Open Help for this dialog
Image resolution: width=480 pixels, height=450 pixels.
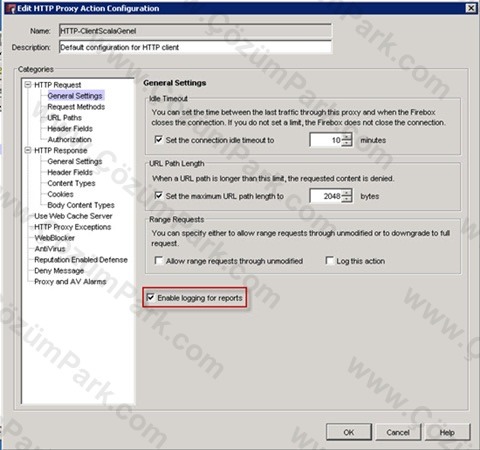(447, 432)
